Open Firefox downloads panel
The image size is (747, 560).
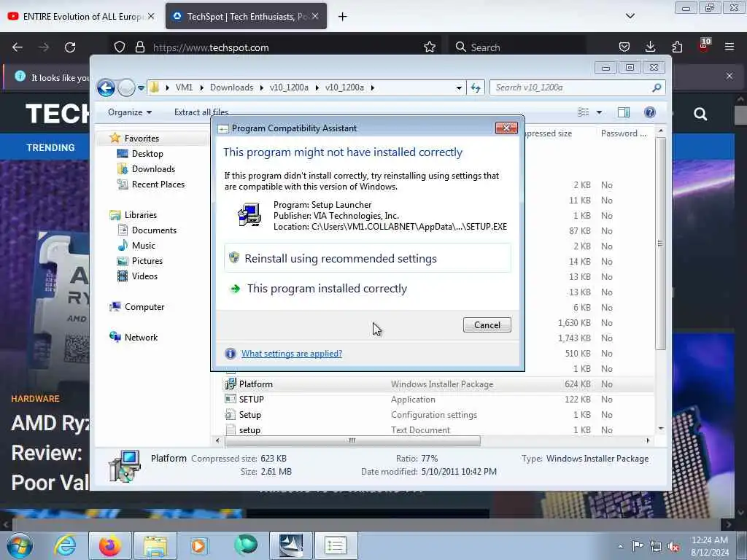[x=650, y=47]
